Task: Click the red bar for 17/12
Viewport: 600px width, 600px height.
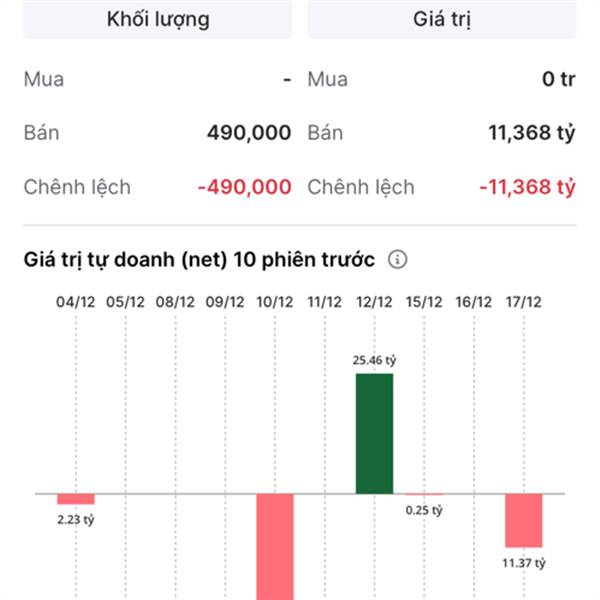Action: [523, 520]
